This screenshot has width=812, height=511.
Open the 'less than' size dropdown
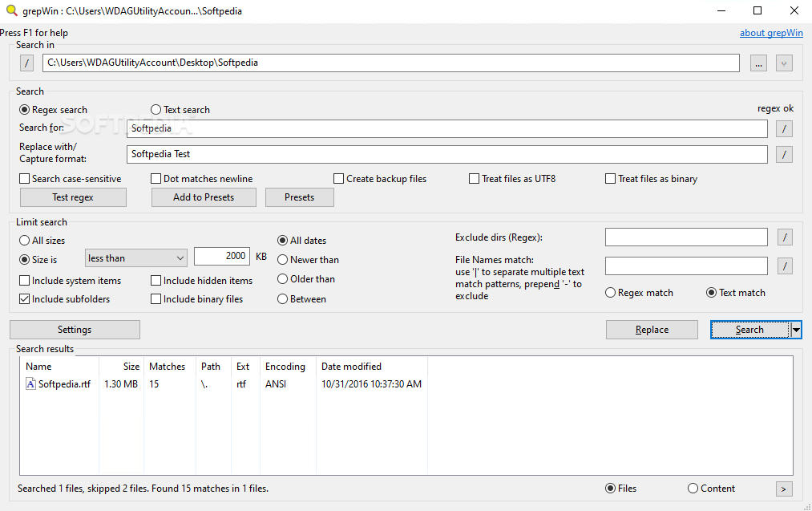pyautogui.click(x=135, y=258)
